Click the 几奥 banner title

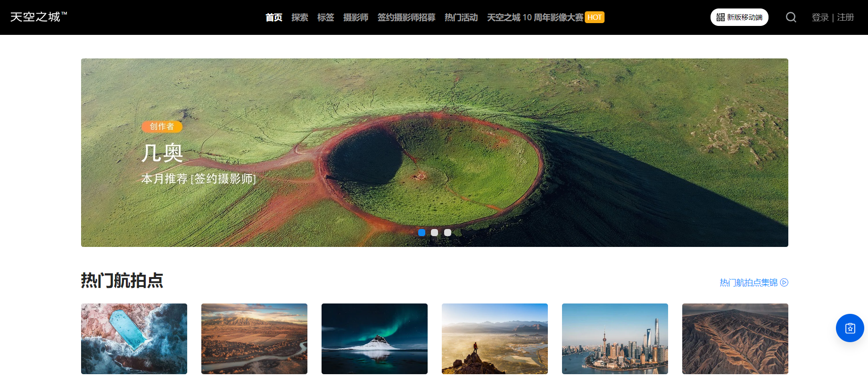click(162, 153)
